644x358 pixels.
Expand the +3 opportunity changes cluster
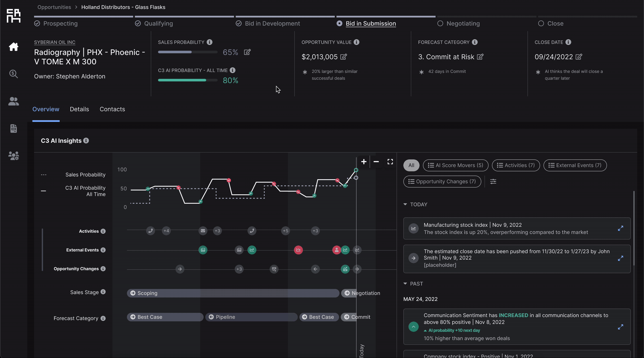(239, 269)
